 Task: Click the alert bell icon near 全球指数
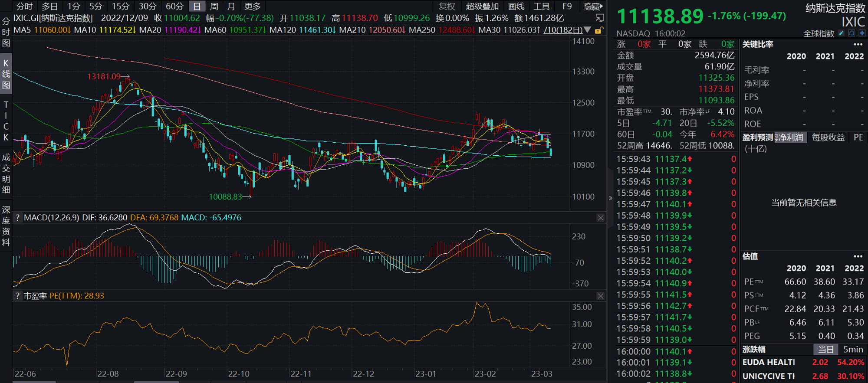[852, 33]
